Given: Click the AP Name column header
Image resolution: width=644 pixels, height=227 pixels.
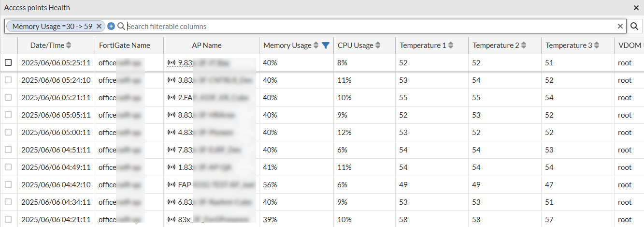Looking at the screenshot, I should click(207, 45).
